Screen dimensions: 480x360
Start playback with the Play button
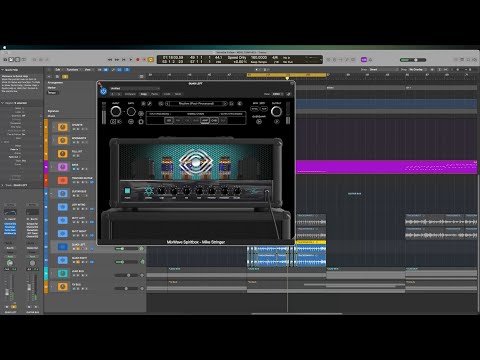pos(131,60)
